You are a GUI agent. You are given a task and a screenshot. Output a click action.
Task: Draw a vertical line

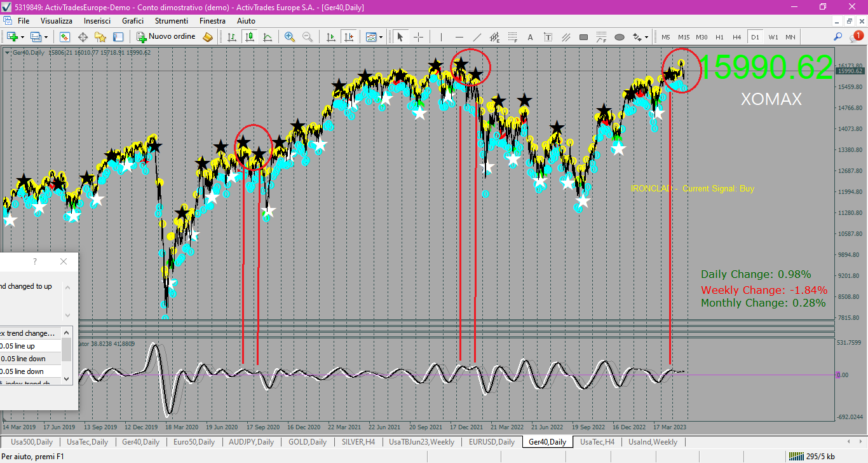(441, 37)
